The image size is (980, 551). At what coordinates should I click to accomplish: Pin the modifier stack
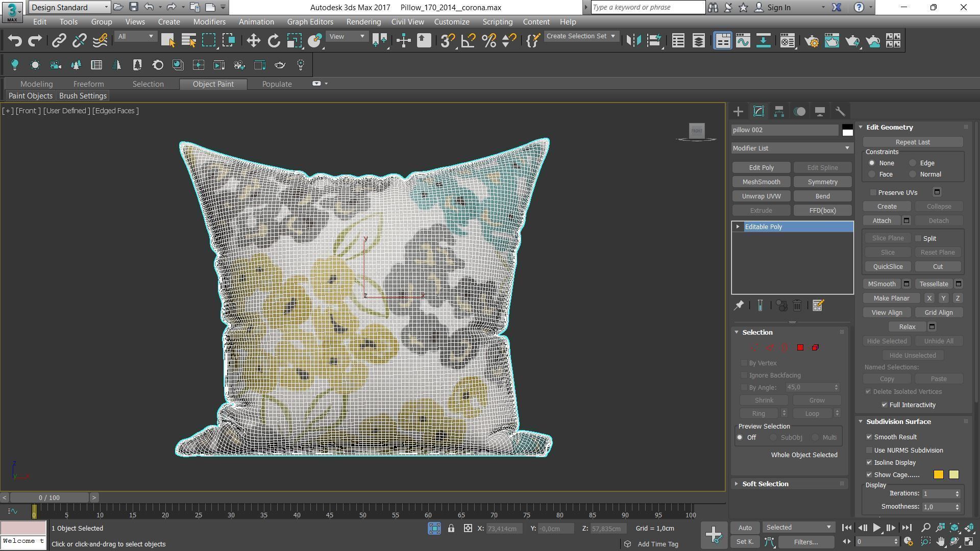[739, 306]
